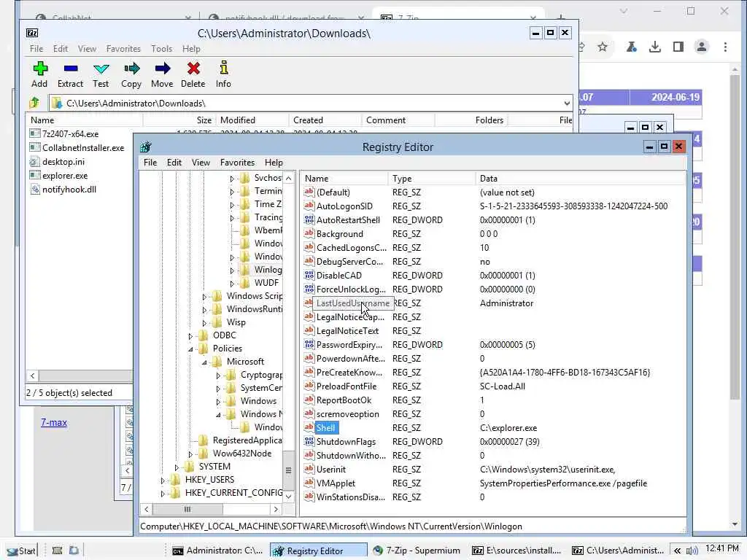Expand the SYSTEM key
This screenshot has height=560, width=747.
[177, 467]
